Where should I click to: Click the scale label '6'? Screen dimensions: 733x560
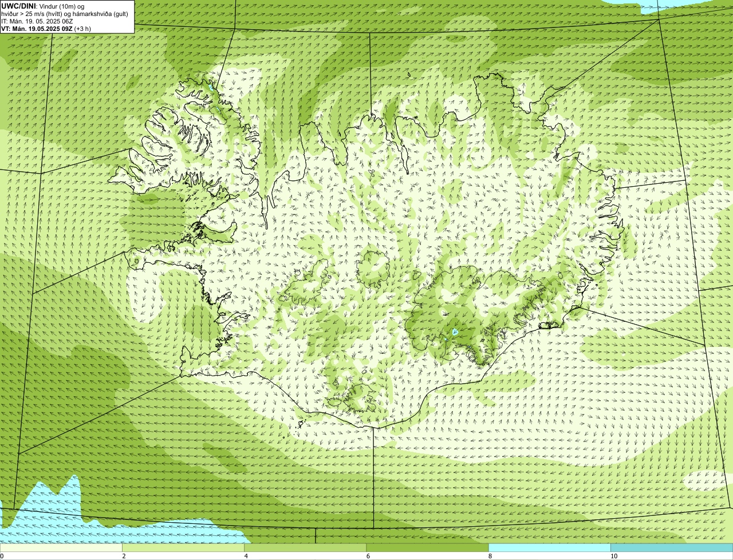click(368, 556)
